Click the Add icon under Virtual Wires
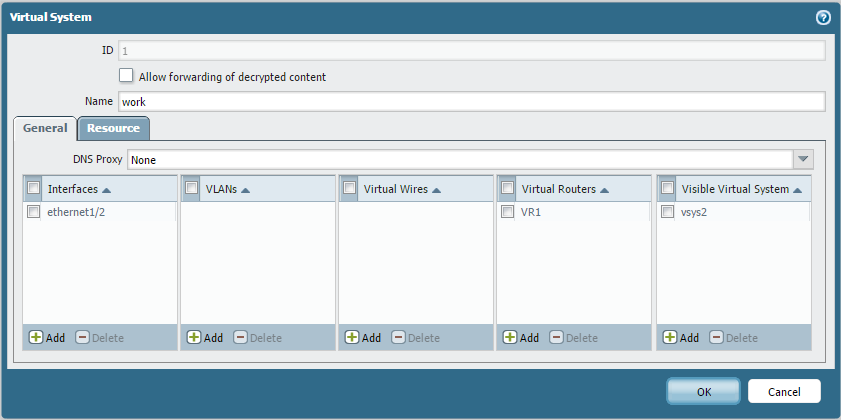This screenshot has height=420, width=841. pos(352,338)
